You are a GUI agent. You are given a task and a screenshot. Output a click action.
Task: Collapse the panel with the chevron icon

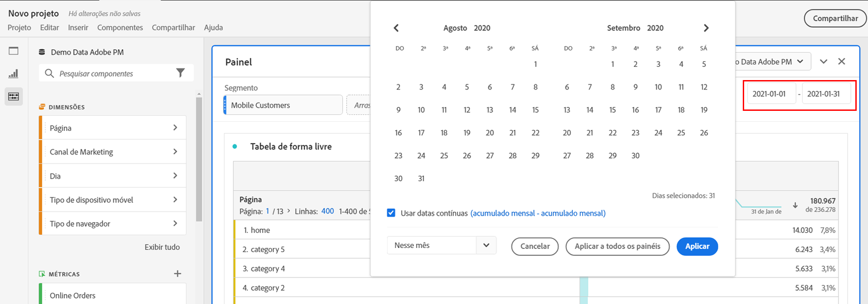click(823, 62)
